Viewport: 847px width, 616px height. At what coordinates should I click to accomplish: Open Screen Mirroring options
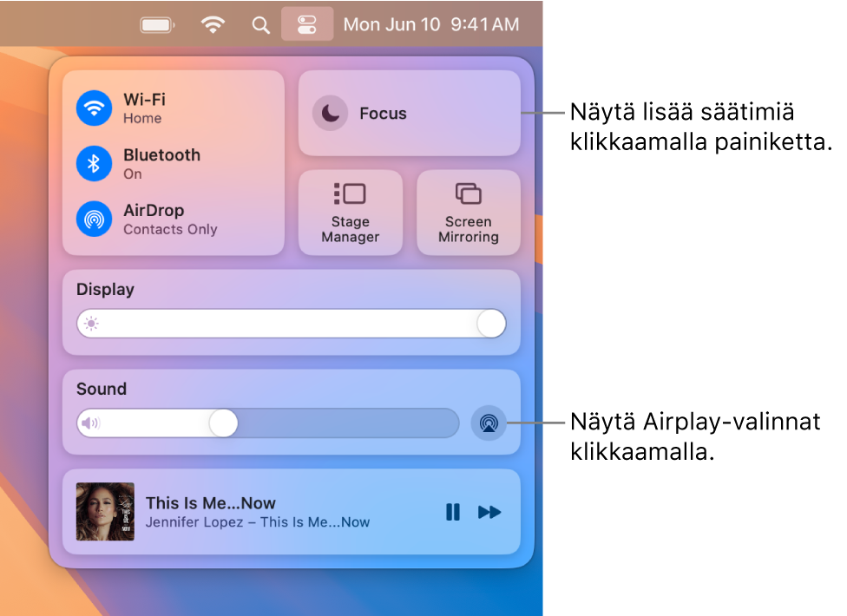(469, 213)
